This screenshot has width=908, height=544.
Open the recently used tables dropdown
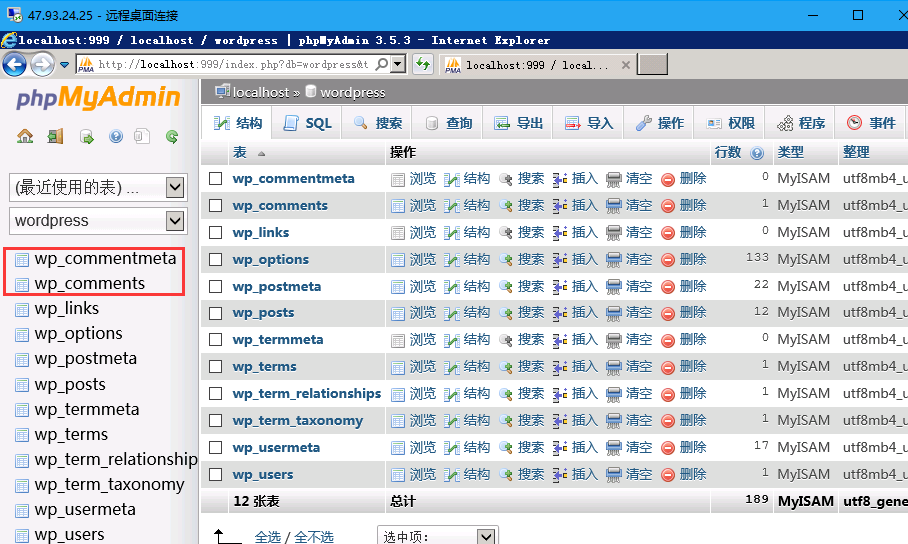click(x=98, y=187)
